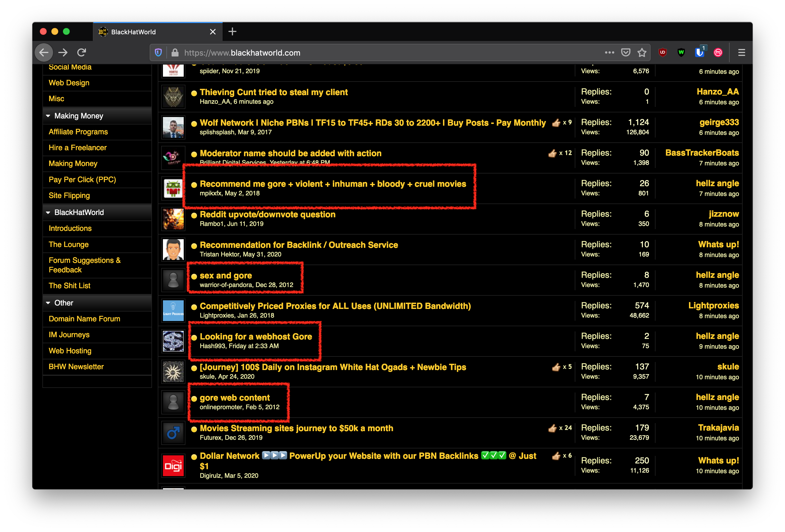Screen dimensions: 785x532
Task: Click thumbs-up likes icon on Wolf Network thread
Action: [x=556, y=122]
